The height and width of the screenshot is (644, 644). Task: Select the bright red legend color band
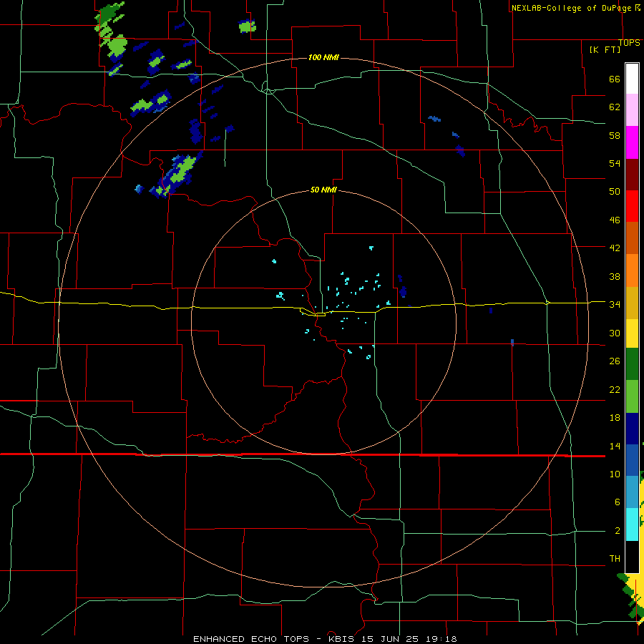tap(632, 206)
